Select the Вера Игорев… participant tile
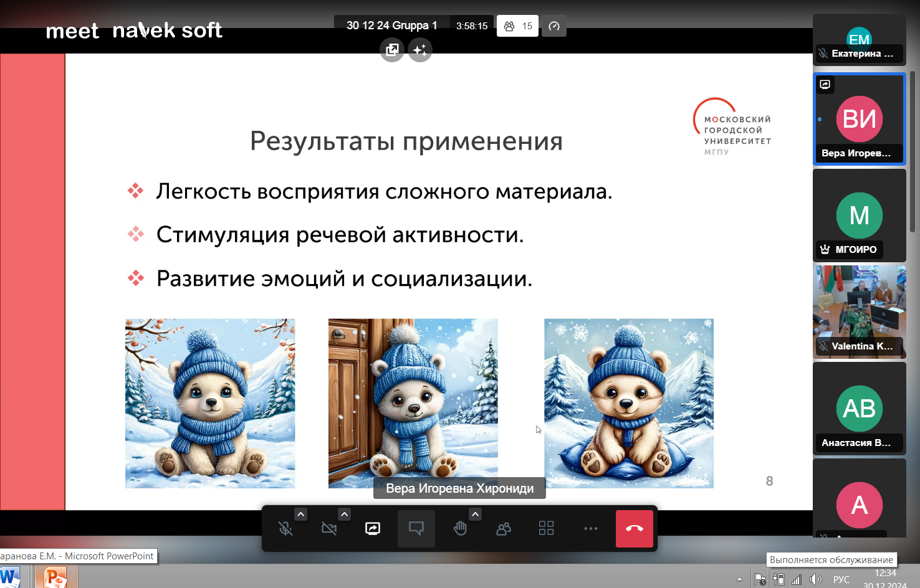920x588 pixels. coord(859,119)
